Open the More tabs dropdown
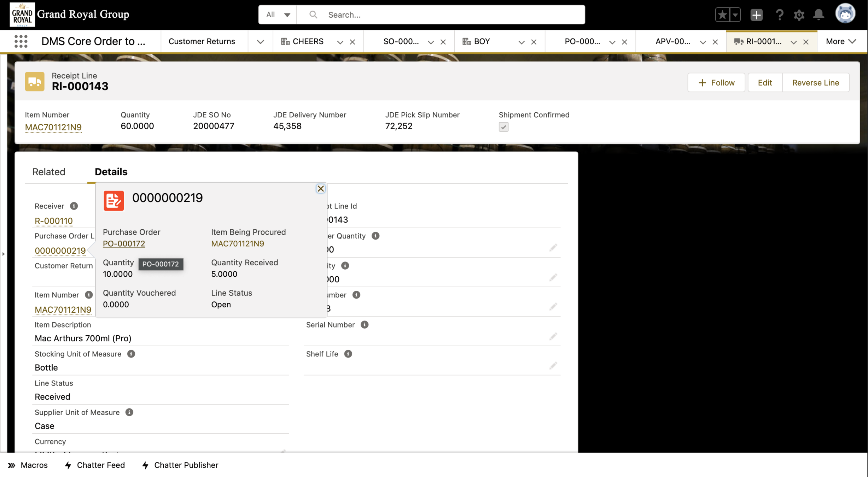Screen dimensions: 868x477 click(840, 41)
